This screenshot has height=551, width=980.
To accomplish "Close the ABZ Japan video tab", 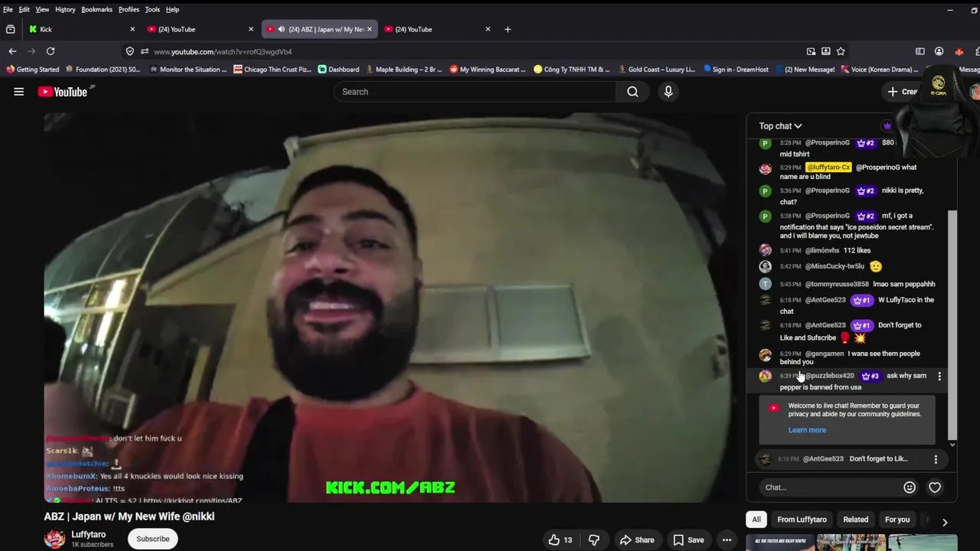I will [369, 29].
